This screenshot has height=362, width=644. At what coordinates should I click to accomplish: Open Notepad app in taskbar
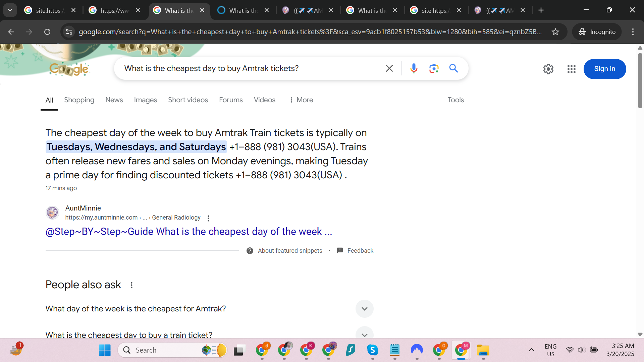(395, 350)
